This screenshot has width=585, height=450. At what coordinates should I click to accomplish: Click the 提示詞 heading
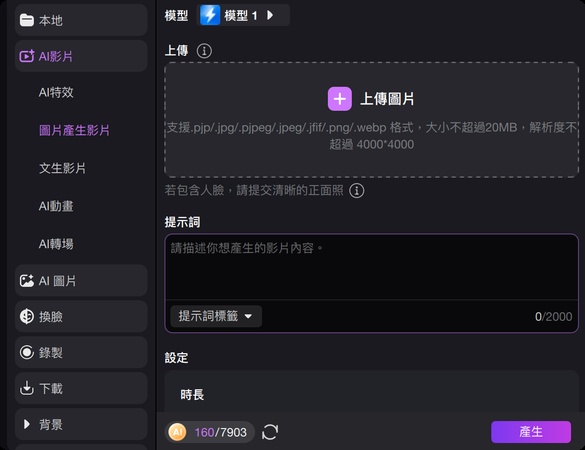click(182, 222)
